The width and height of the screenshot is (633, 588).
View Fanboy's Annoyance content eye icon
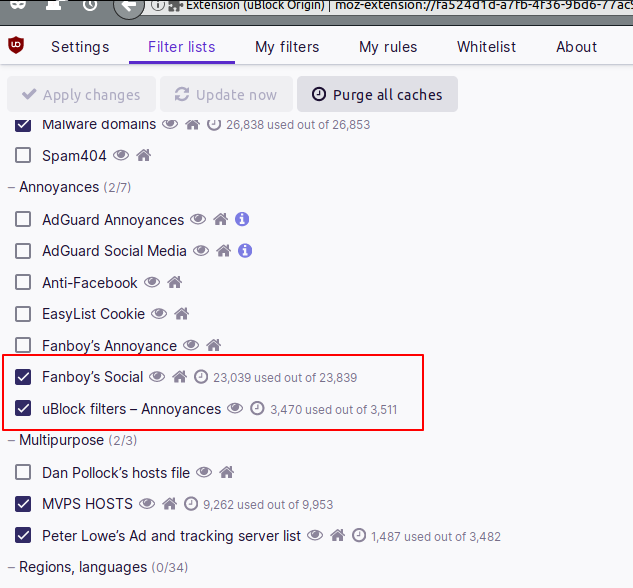[191, 345]
